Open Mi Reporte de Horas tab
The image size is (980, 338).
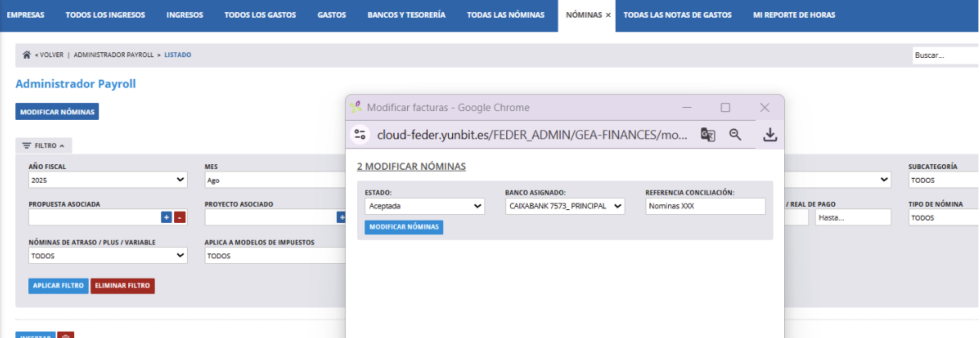click(794, 15)
